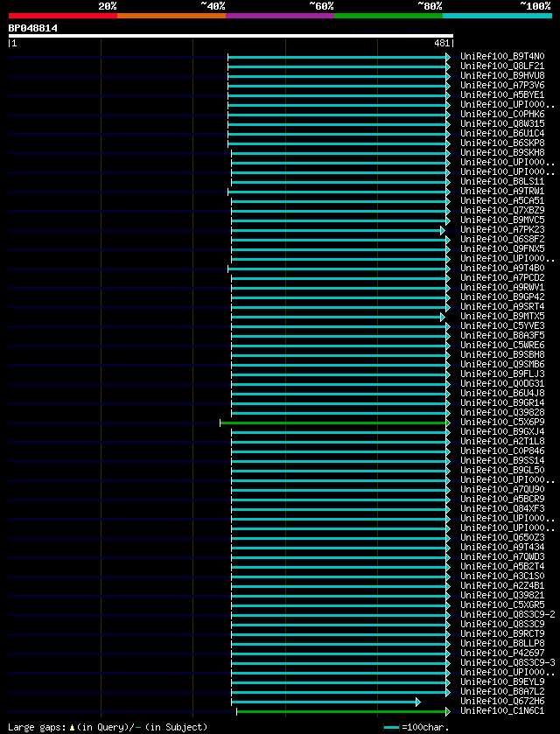Click the purple ~60% legend segment
This screenshot has width=560, height=734.
[280, 16]
